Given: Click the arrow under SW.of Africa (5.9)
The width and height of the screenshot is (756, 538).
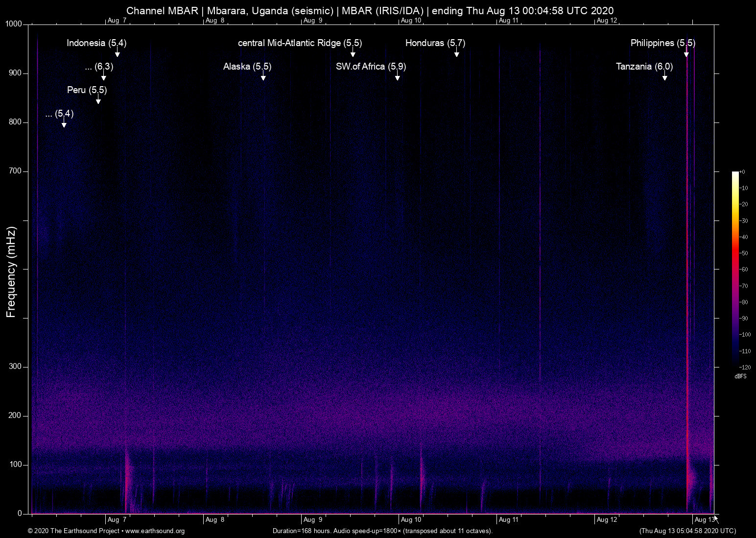Looking at the screenshot, I should click(x=398, y=77).
